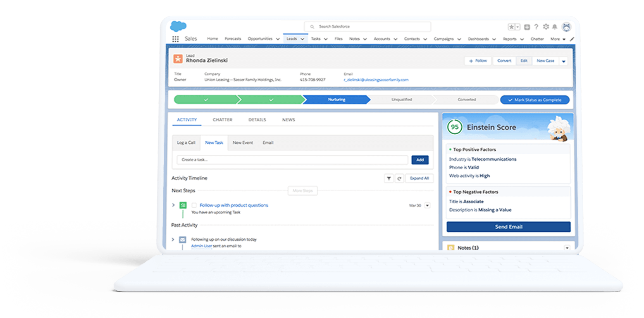The height and width of the screenshot is (318, 644).
Task: Click the Follow button
Action: pyautogui.click(x=478, y=61)
